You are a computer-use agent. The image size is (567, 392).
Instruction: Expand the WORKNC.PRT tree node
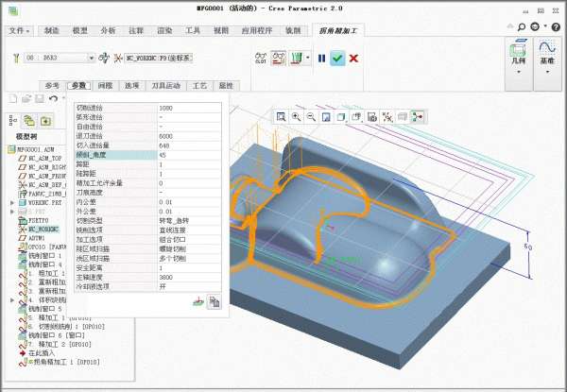[x=11, y=202]
